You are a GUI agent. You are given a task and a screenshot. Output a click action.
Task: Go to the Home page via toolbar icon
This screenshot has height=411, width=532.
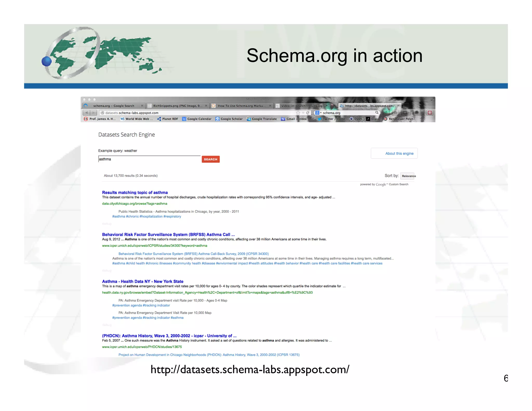tap(395, 113)
